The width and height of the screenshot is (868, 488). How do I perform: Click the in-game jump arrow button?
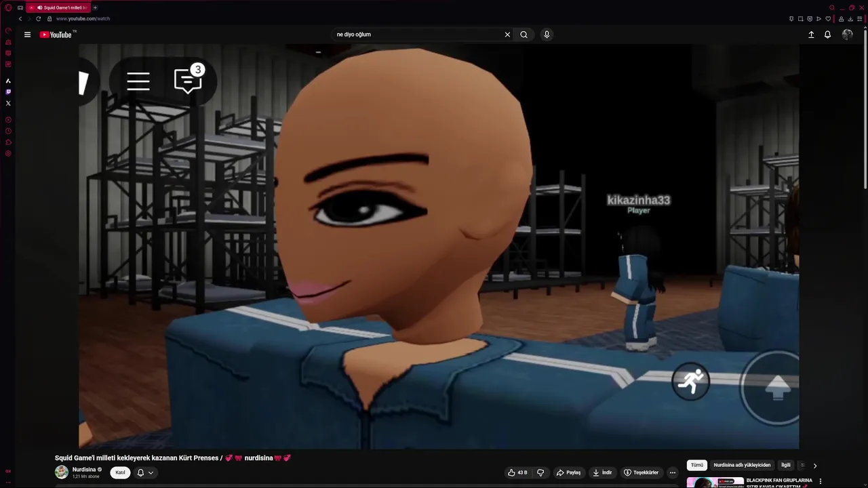(777, 388)
